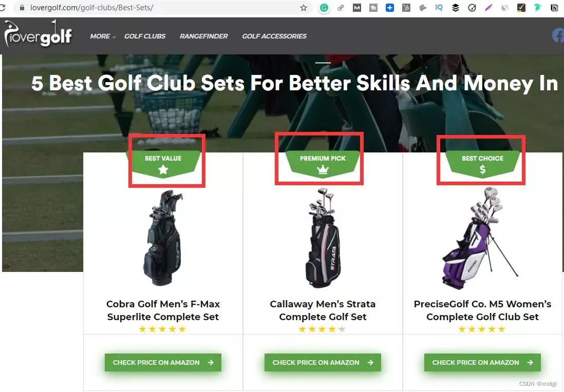Open the Grammarly extension
The height and width of the screenshot is (392, 564).
pos(324,8)
